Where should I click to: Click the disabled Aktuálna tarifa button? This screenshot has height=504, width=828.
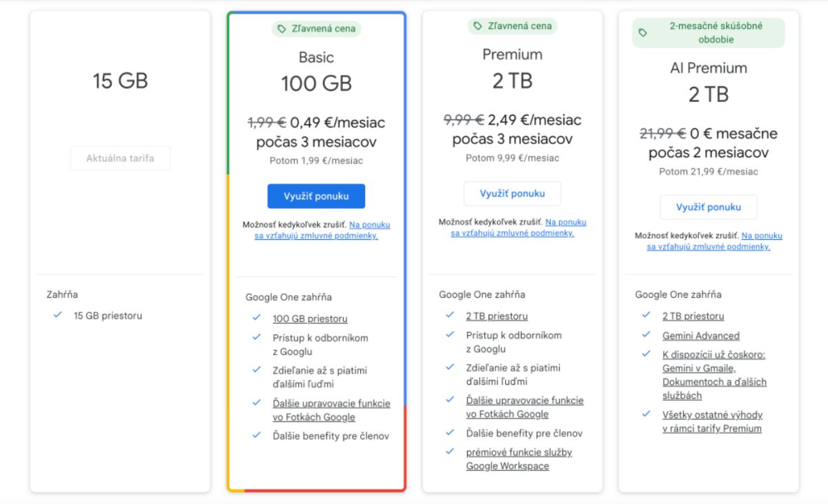[x=120, y=158]
